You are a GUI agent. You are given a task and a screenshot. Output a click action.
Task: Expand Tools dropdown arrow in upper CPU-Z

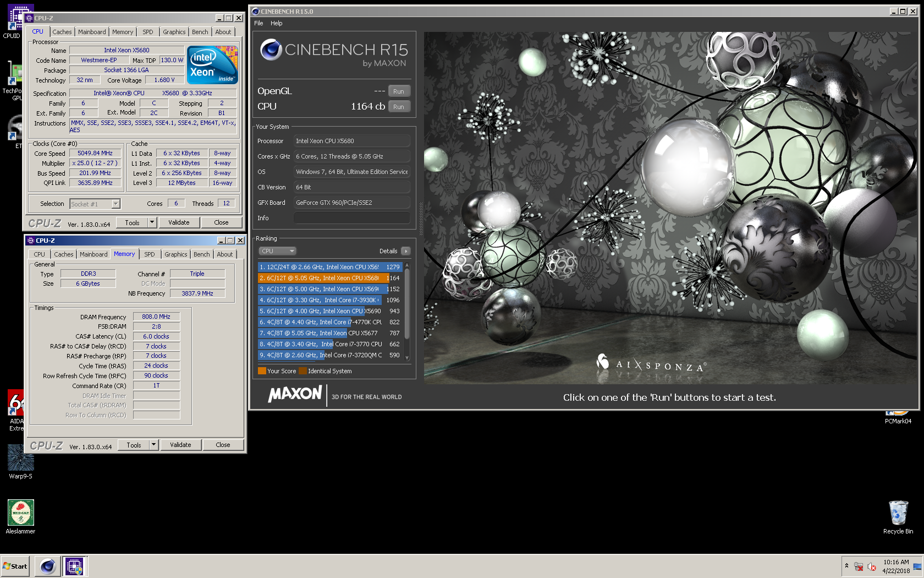tap(152, 222)
